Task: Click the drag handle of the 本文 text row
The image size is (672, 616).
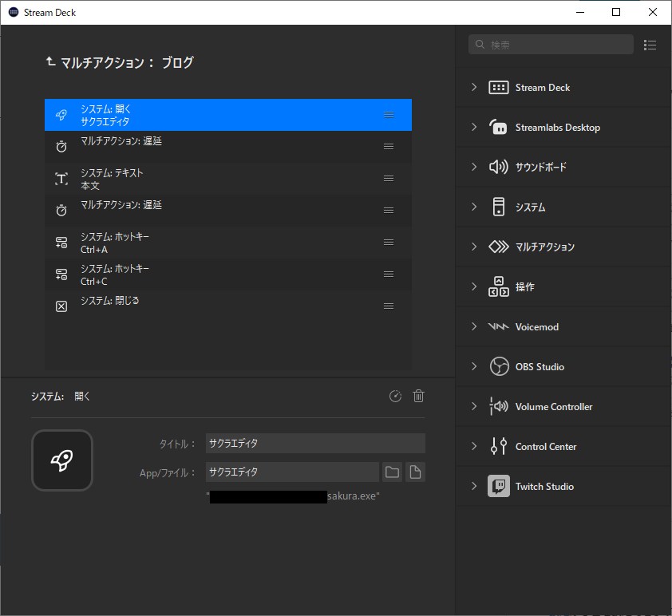Action: [389, 179]
